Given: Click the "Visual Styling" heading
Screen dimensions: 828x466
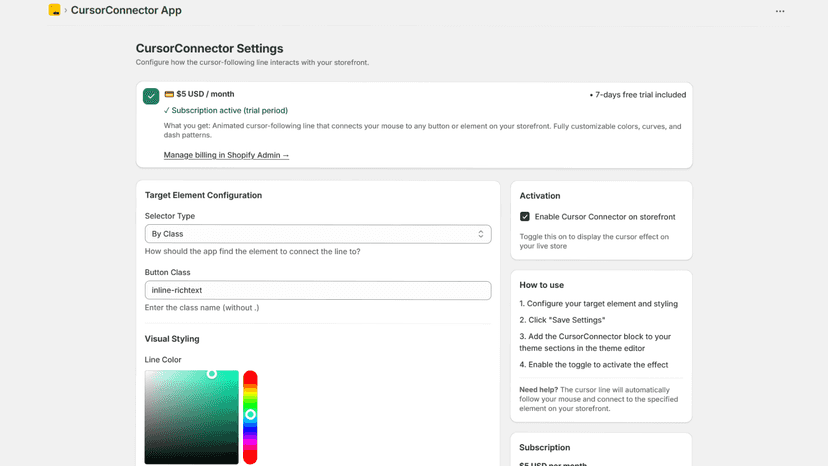Looking at the screenshot, I should [172, 339].
